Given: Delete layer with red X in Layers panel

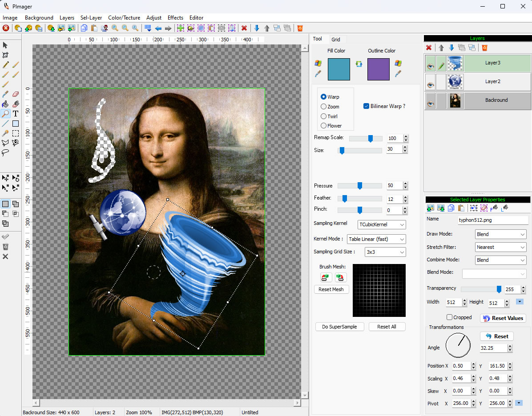Looking at the screenshot, I should pyautogui.click(x=429, y=48).
